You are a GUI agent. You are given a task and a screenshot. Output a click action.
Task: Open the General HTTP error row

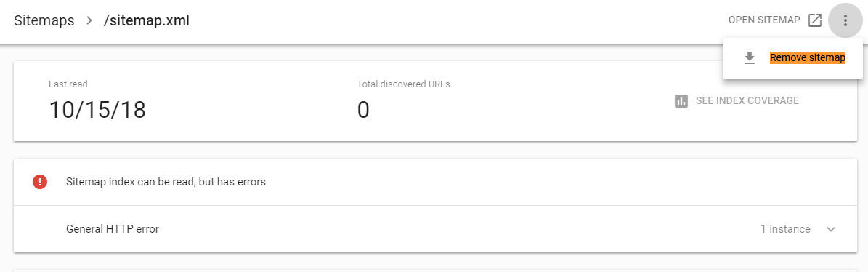435,229
